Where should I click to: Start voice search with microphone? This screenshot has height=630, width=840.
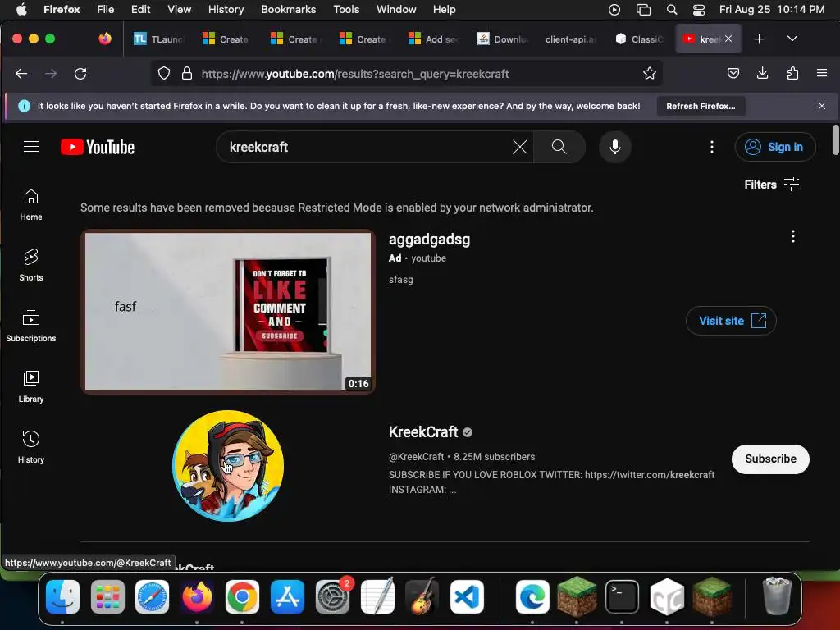615,147
